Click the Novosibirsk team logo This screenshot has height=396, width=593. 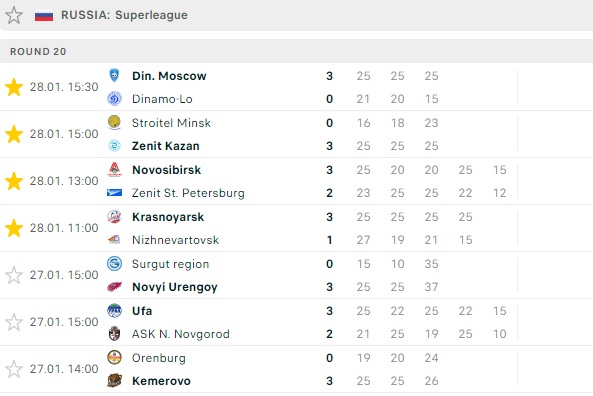click(x=114, y=169)
